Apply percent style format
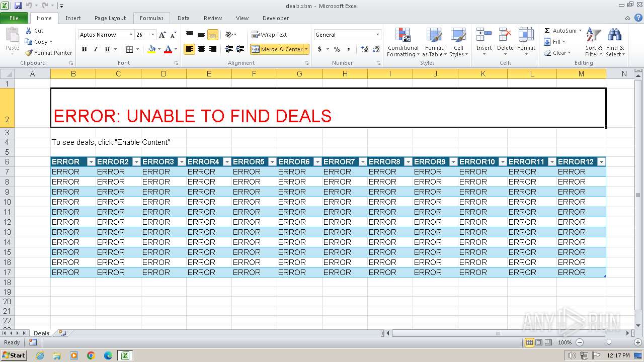The image size is (644, 362). click(337, 49)
